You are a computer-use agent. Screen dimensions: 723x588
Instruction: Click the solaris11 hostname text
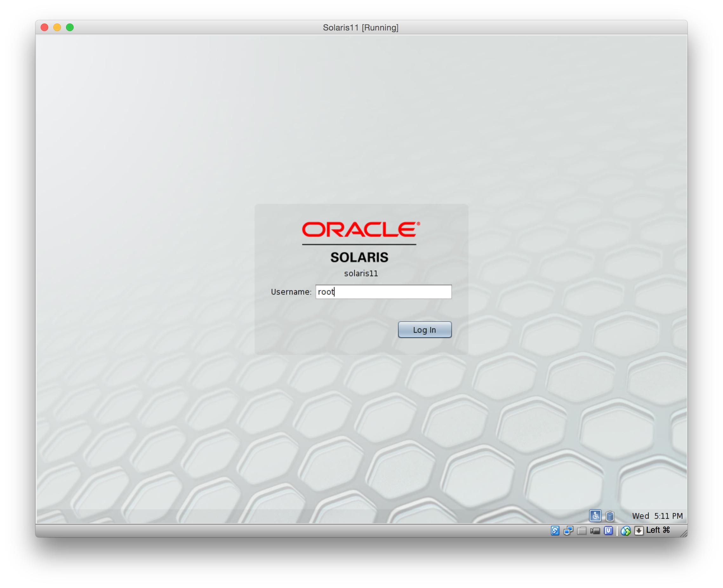(361, 273)
